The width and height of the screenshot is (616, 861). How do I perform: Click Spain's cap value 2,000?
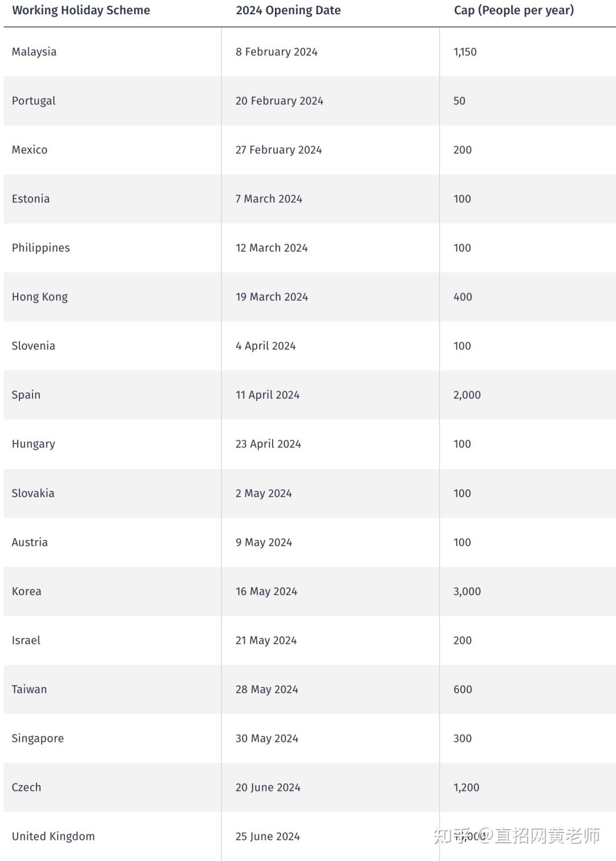pyautogui.click(x=467, y=395)
